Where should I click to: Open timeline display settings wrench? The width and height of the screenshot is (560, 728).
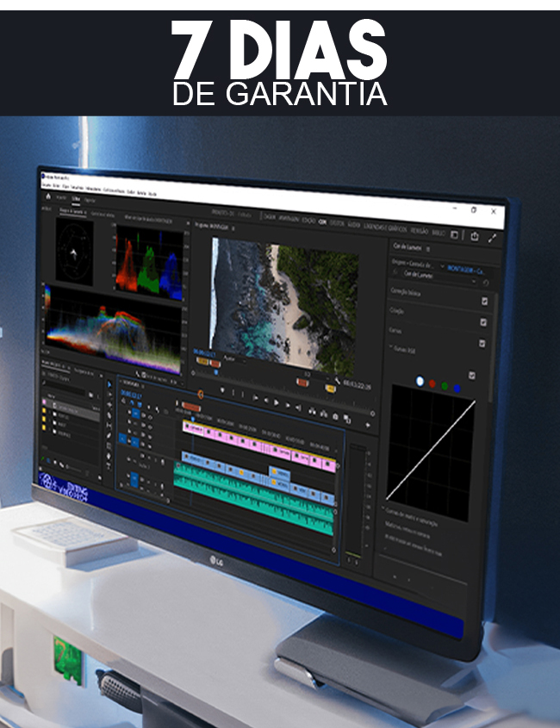[x=158, y=409]
